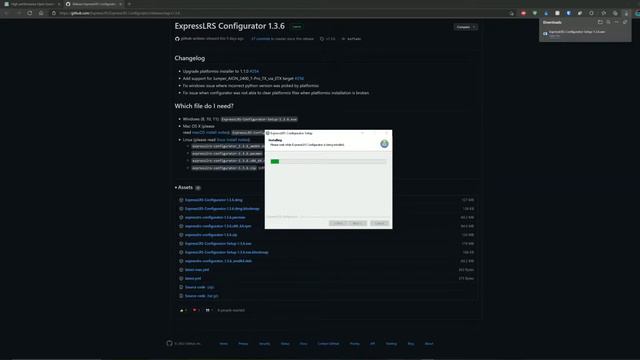Download ExpressLRS-Configurator-Setup-1.3.6.exe.blockmap asset
The height and width of the screenshot is (360, 640).
[x=227, y=252]
